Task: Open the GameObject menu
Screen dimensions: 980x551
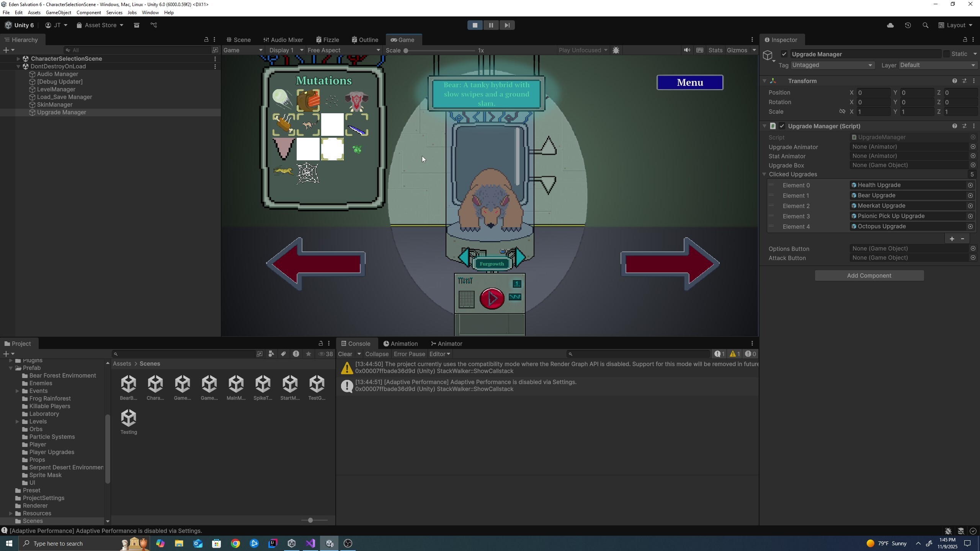Action: pyautogui.click(x=58, y=12)
